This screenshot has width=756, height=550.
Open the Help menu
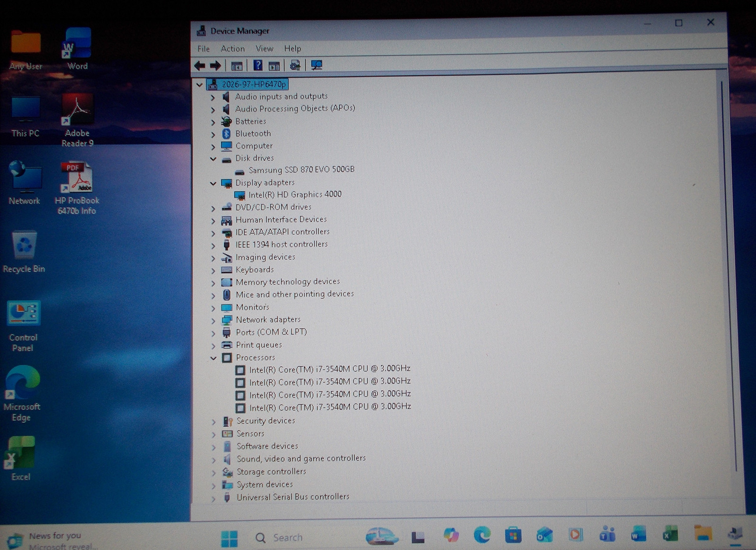click(x=292, y=49)
